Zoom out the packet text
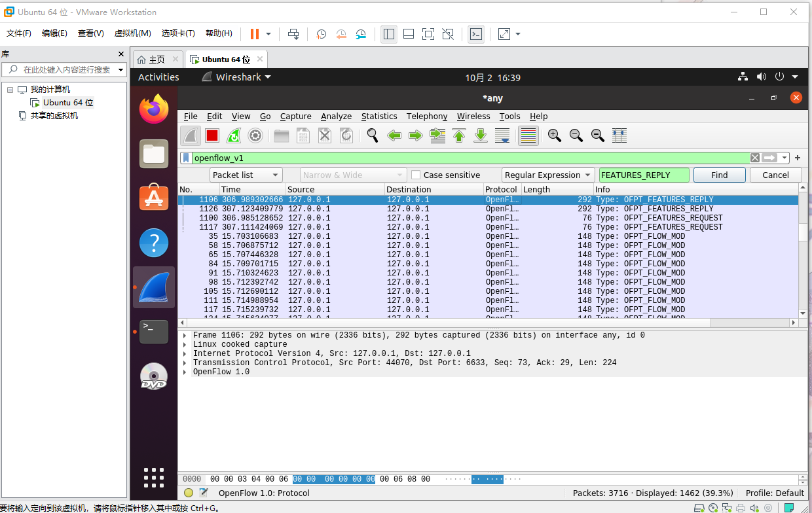The height and width of the screenshot is (513, 812). pos(576,135)
